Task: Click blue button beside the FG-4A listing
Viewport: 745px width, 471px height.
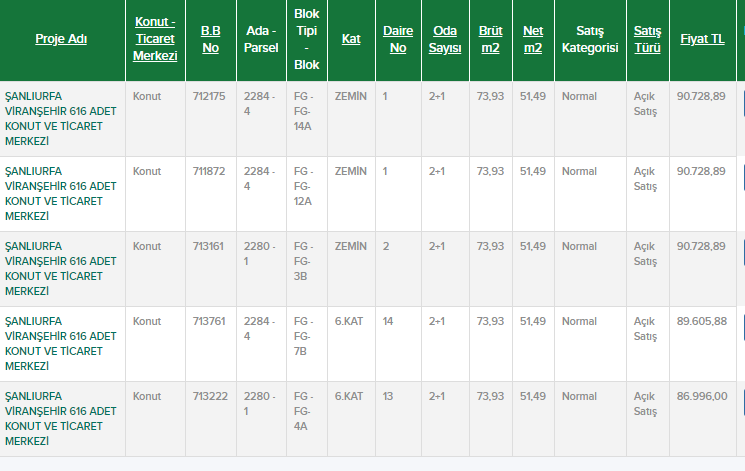Action: (x=741, y=403)
